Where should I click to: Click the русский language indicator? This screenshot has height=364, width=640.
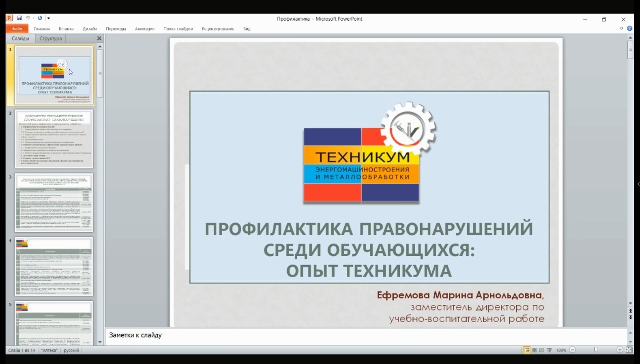[x=71, y=350]
